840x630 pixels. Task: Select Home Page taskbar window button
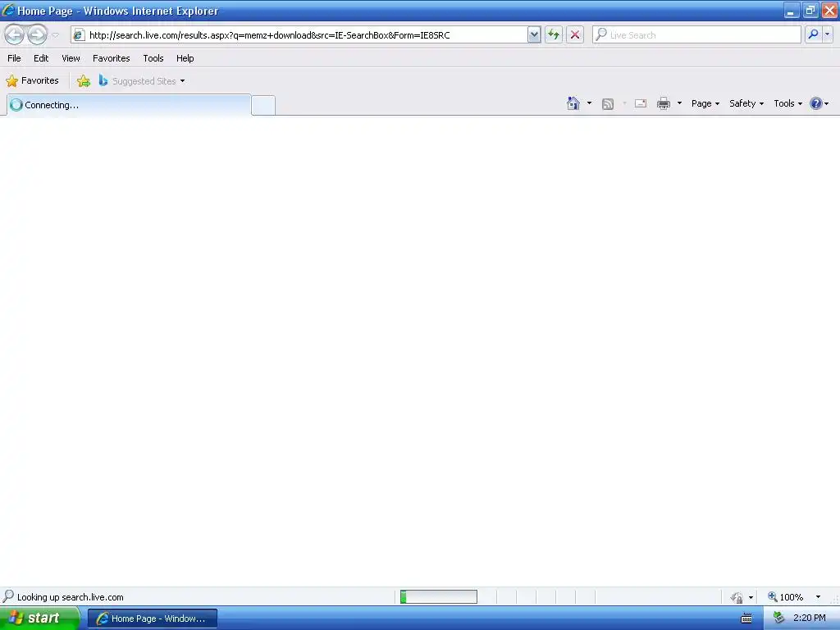click(153, 619)
